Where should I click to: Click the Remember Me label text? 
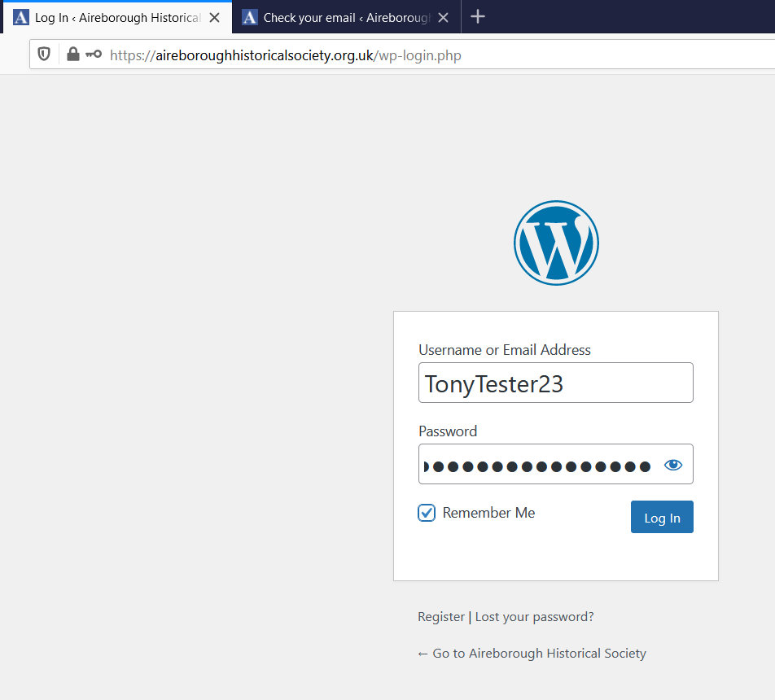[488, 513]
